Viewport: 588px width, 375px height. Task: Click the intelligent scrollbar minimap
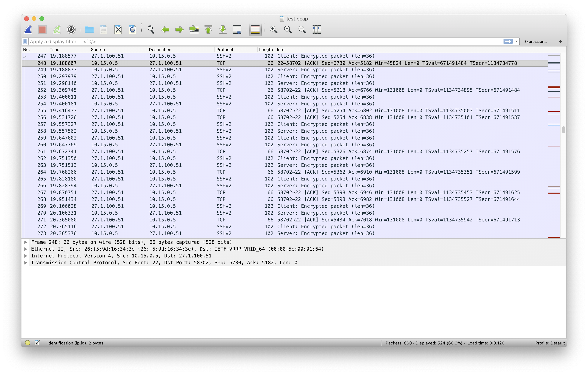(554, 145)
